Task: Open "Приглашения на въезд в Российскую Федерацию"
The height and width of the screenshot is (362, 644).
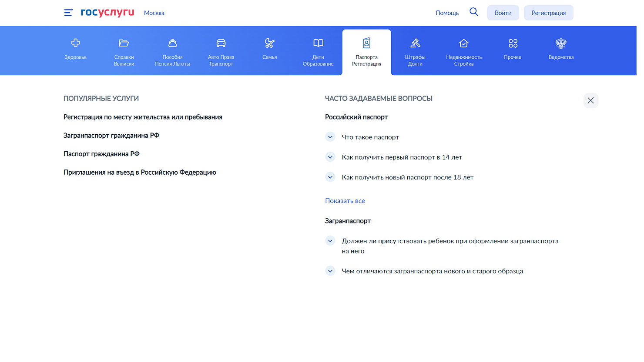Action: tap(140, 173)
